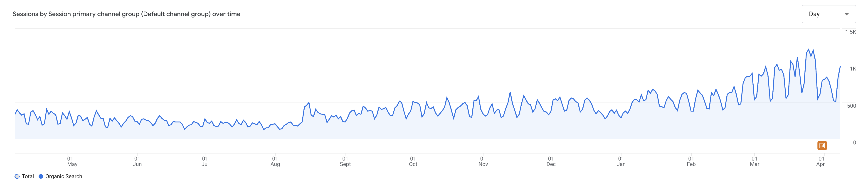Toggle the Organic Search legend item

60,176
